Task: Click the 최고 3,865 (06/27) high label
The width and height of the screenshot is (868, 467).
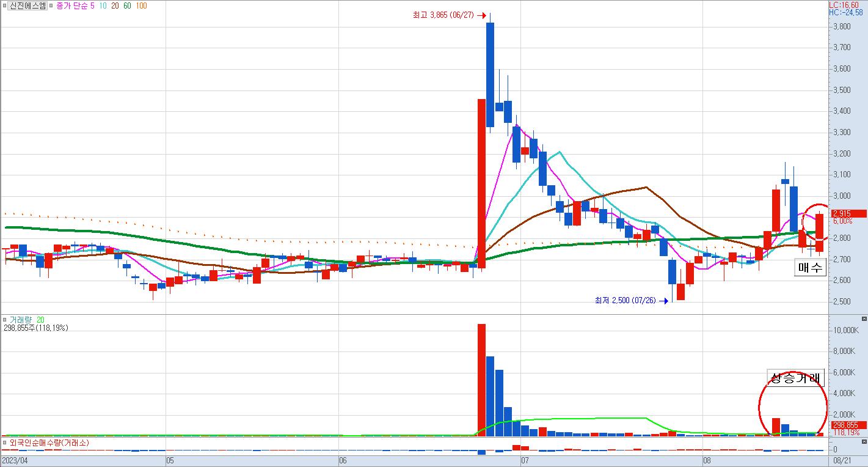Action: 443,15
